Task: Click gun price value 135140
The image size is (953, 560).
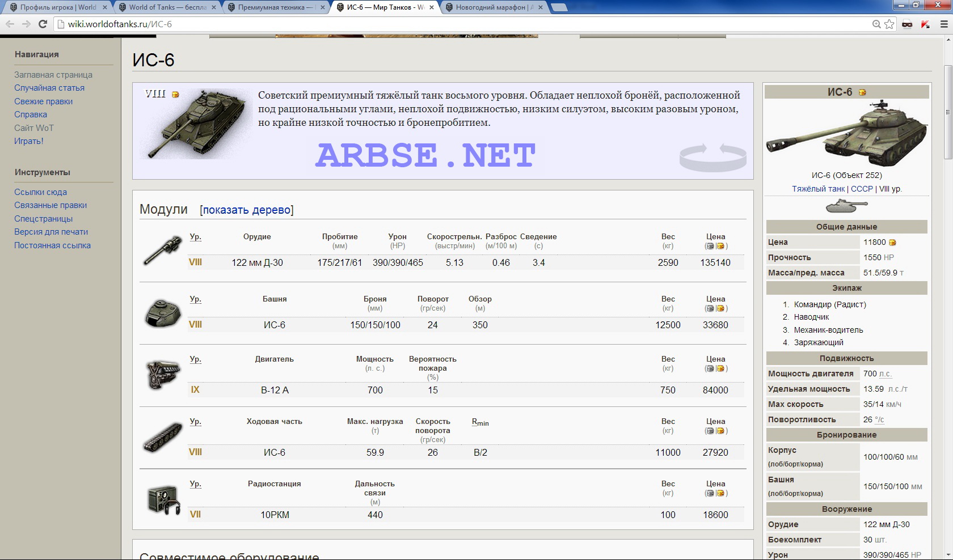Action: pos(715,263)
